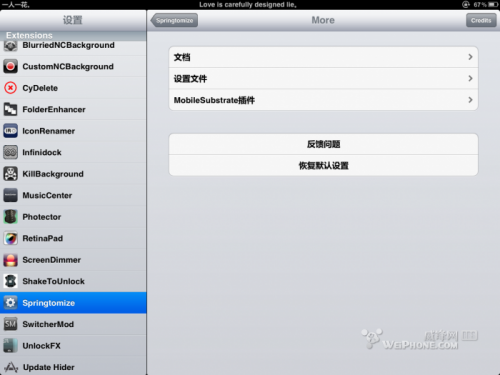Tap the MusicCenter icon
Image resolution: width=500 pixels, height=375 pixels.
click(10, 195)
